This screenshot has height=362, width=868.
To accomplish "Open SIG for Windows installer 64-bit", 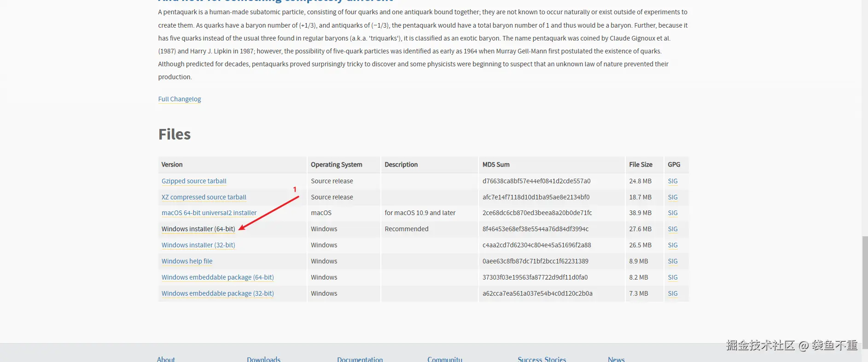I will (673, 229).
